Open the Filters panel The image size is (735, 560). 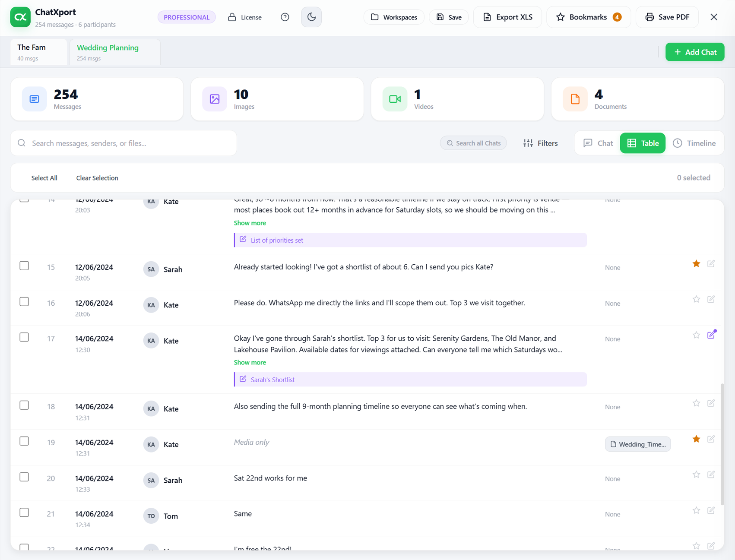[x=540, y=143]
